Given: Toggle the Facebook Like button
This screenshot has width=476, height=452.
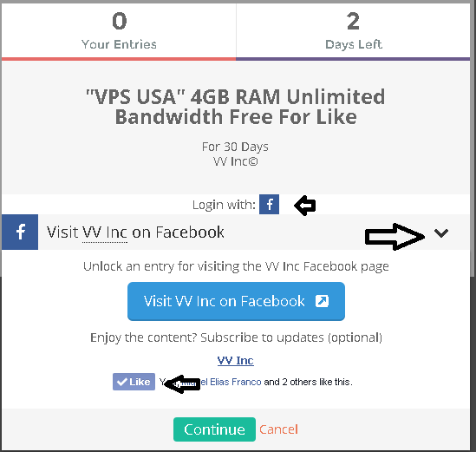Looking at the screenshot, I should 134,382.
